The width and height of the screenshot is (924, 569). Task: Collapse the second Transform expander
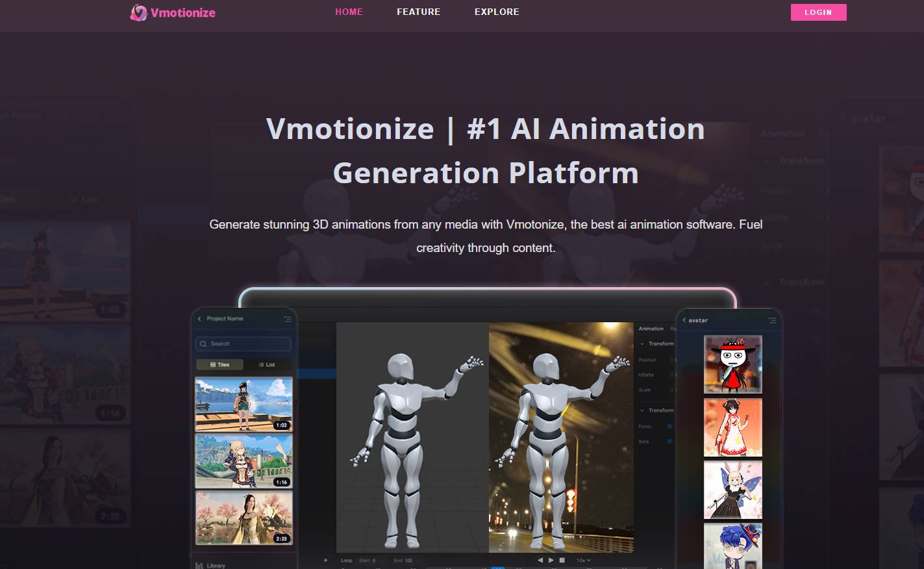[x=642, y=410]
